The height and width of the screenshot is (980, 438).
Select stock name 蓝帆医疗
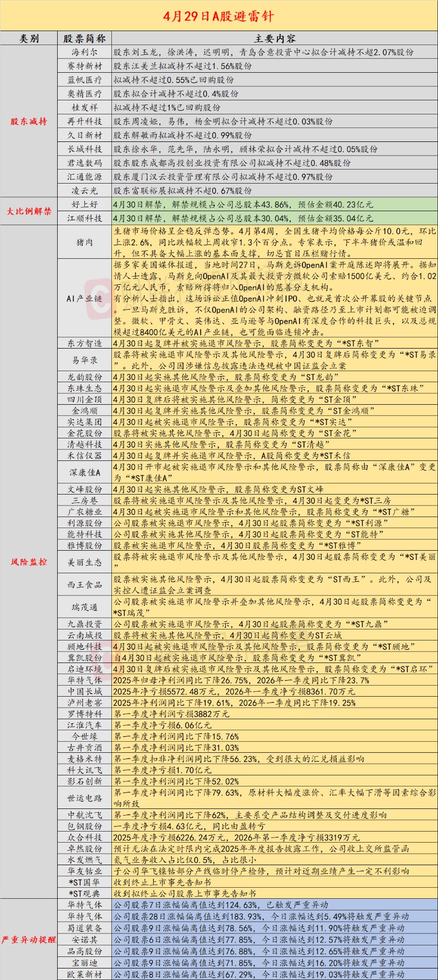click(85, 80)
